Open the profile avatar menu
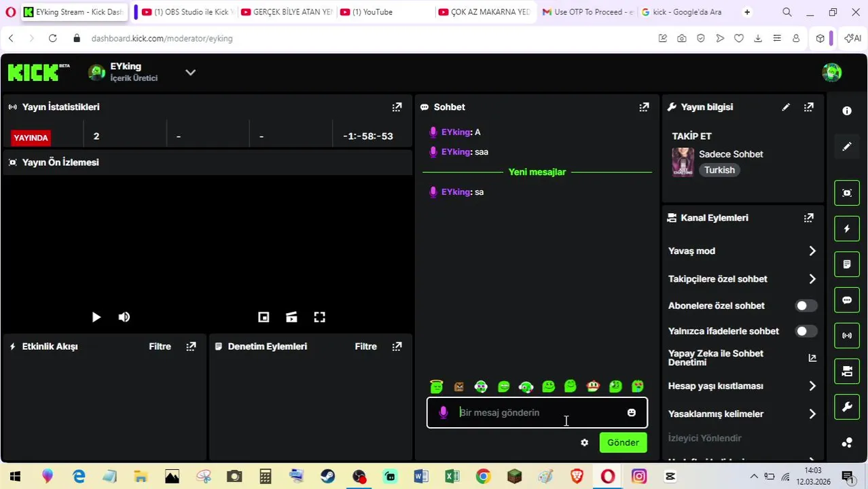868x489 pixels. [x=831, y=72]
